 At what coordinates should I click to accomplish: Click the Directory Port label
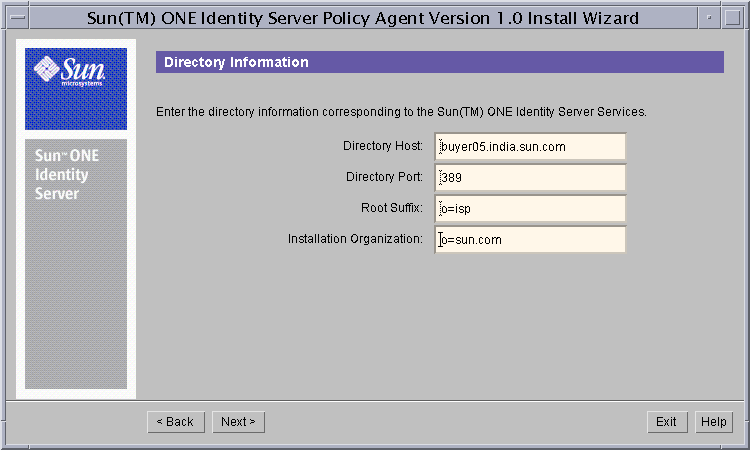click(x=384, y=177)
